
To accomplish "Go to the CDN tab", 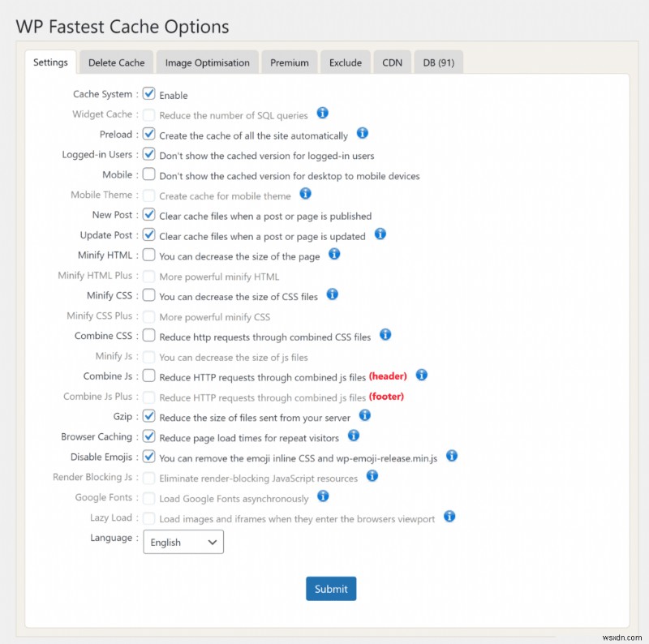I will coord(392,62).
